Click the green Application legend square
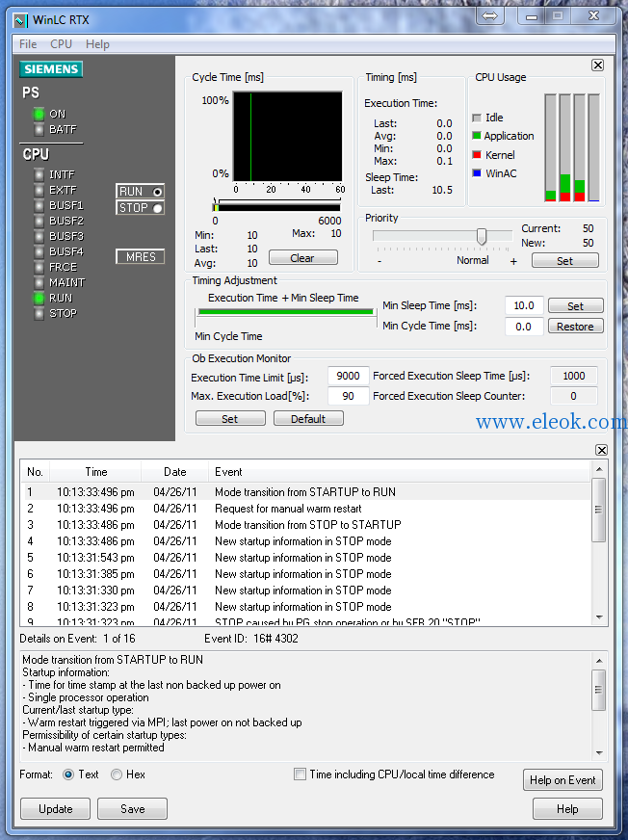Viewport: 628px width, 840px height. click(x=477, y=136)
